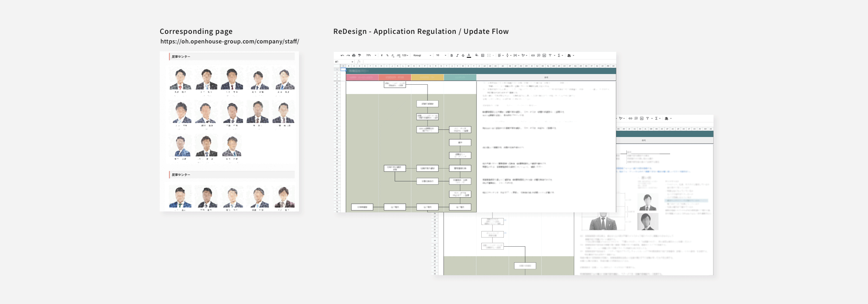Open the fill color paint bucket
Screen dimensions: 868x304
[477, 55]
